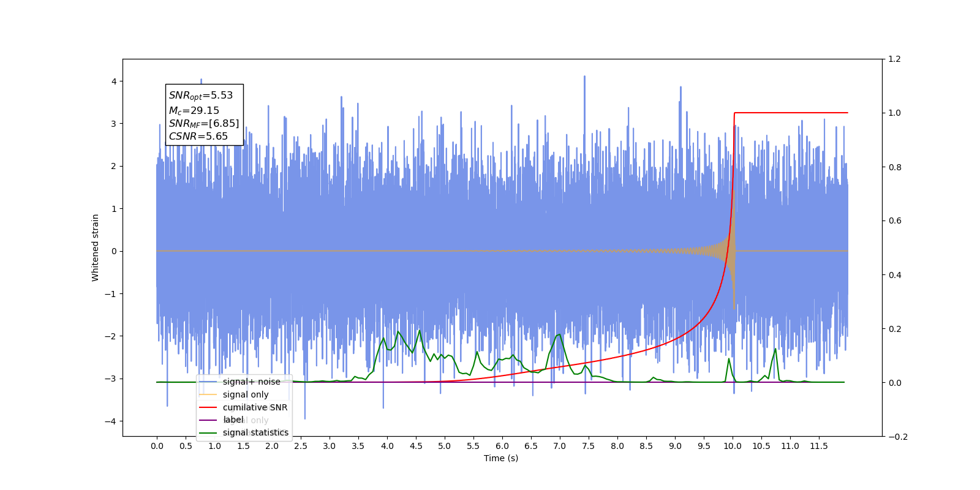Click the x-axis tick label 10.0
Viewport: 980px width, 490px height.
[x=733, y=446]
